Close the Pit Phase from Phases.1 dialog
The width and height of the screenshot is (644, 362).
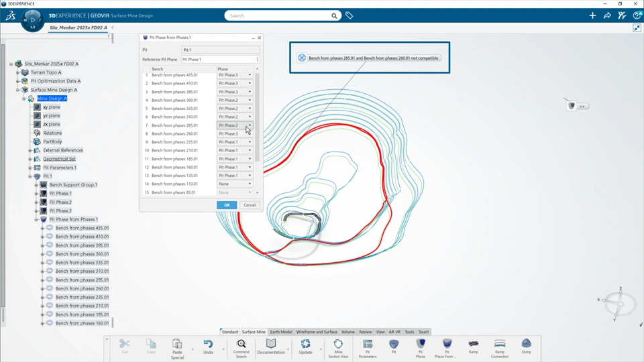coord(259,38)
